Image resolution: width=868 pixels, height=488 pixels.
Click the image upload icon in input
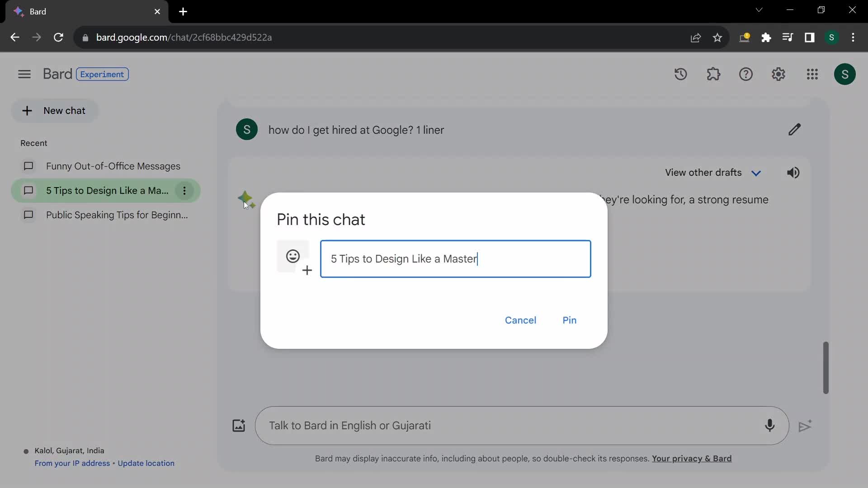(238, 426)
